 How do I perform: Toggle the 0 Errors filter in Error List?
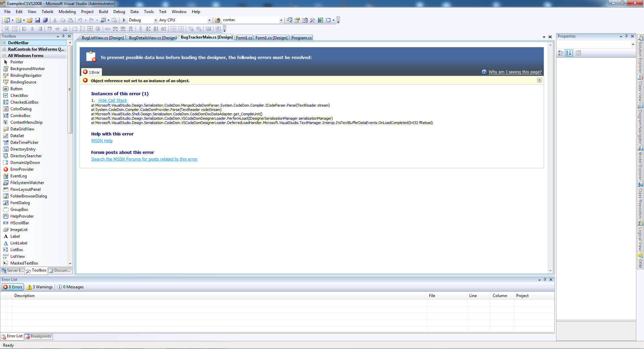tap(13, 287)
